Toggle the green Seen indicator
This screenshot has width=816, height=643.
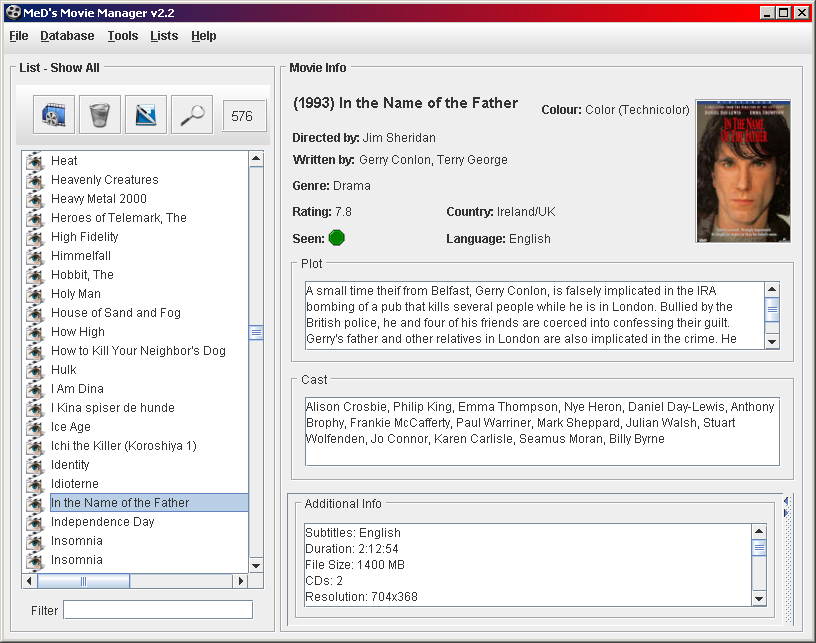point(337,238)
